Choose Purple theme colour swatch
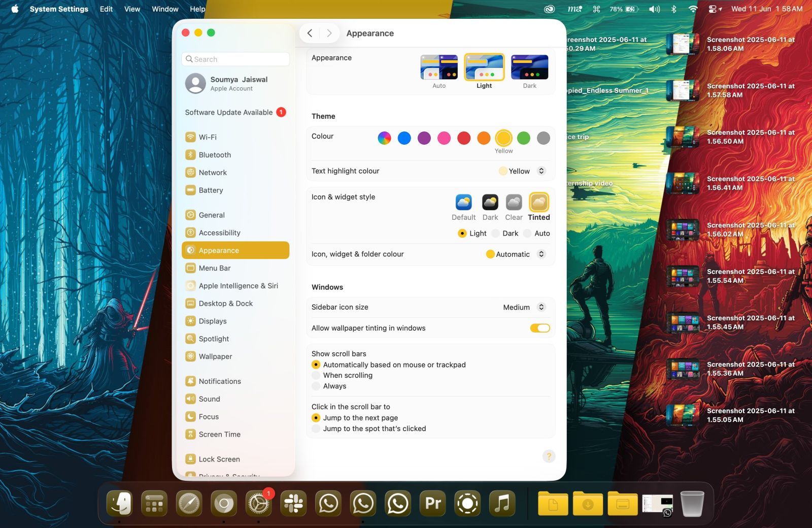Image resolution: width=812 pixels, height=528 pixels. (424, 138)
